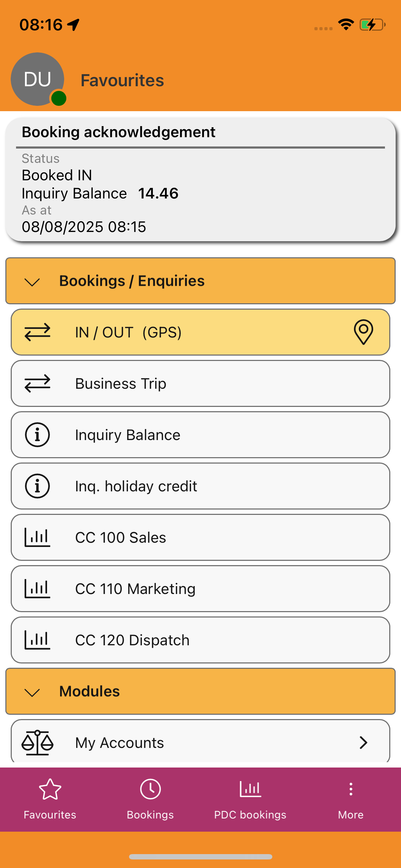Switch to the PDC bookings tab
Screen dimensions: 401x868
pos(250,800)
